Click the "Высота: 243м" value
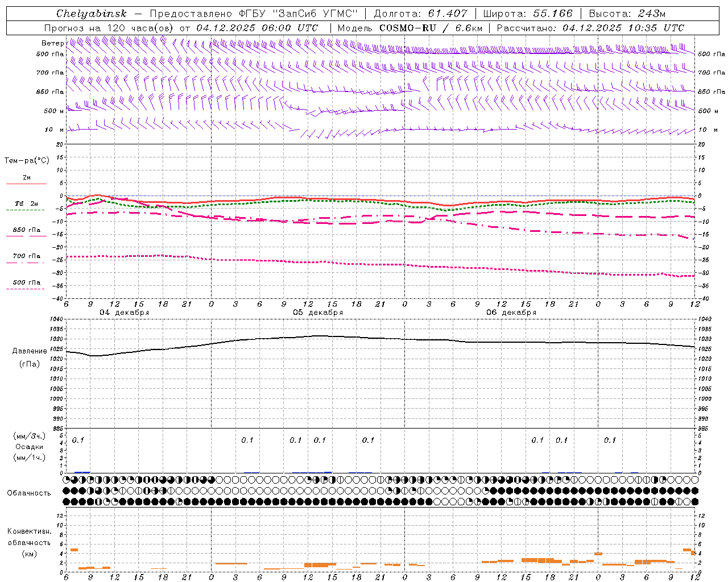 click(627, 14)
